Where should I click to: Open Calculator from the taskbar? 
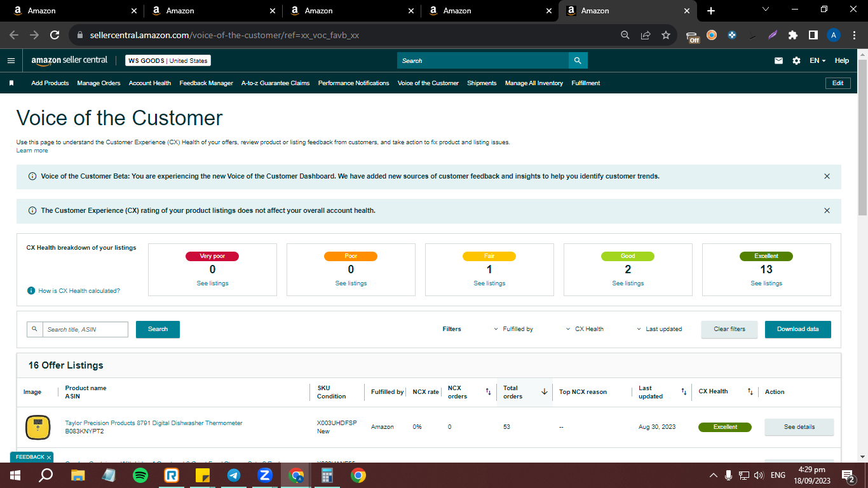[327, 475]
